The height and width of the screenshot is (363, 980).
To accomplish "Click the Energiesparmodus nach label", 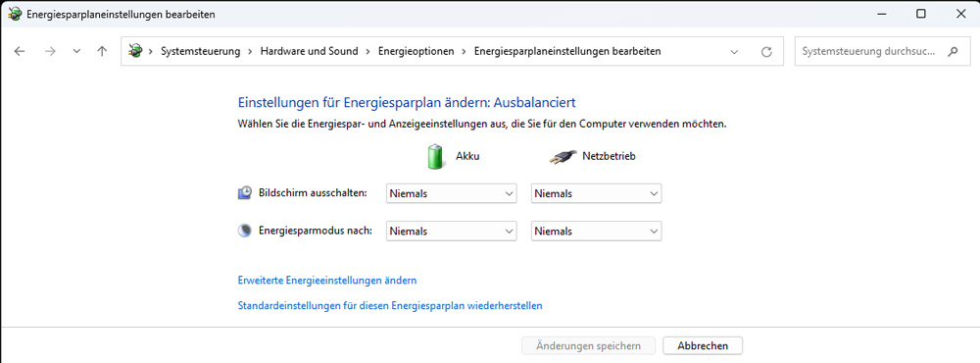I will coord(315,231).
